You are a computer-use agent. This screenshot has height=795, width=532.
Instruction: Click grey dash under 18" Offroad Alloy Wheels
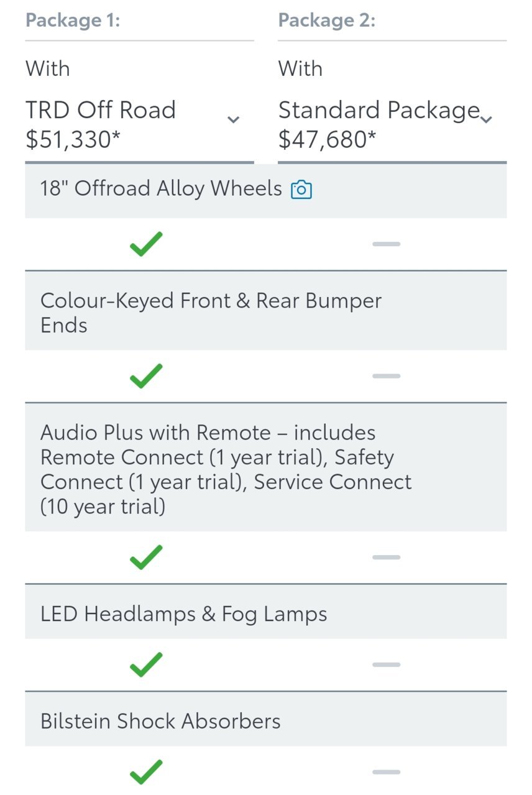pos(386,244)
